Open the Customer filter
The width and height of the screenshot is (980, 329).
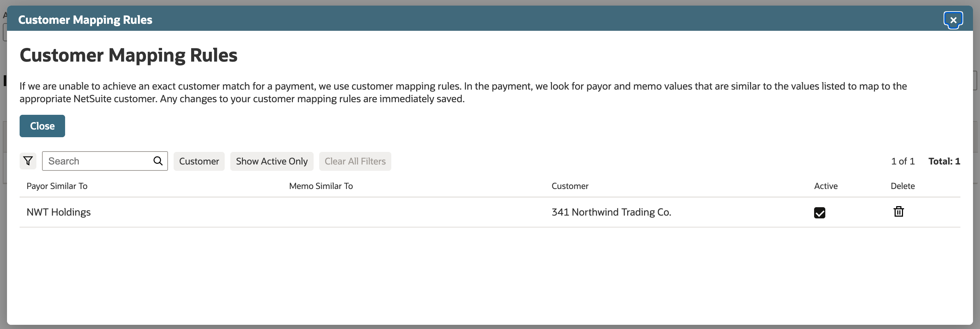coord(199,161)
